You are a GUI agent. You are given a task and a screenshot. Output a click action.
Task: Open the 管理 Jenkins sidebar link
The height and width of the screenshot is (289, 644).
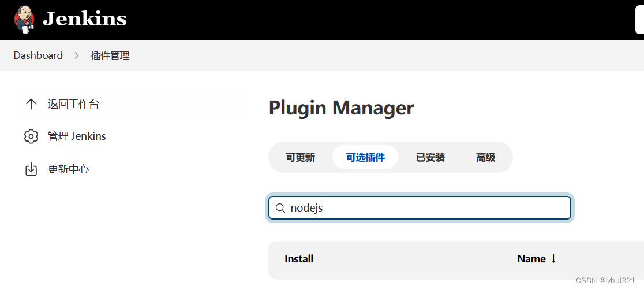[77, 136]
